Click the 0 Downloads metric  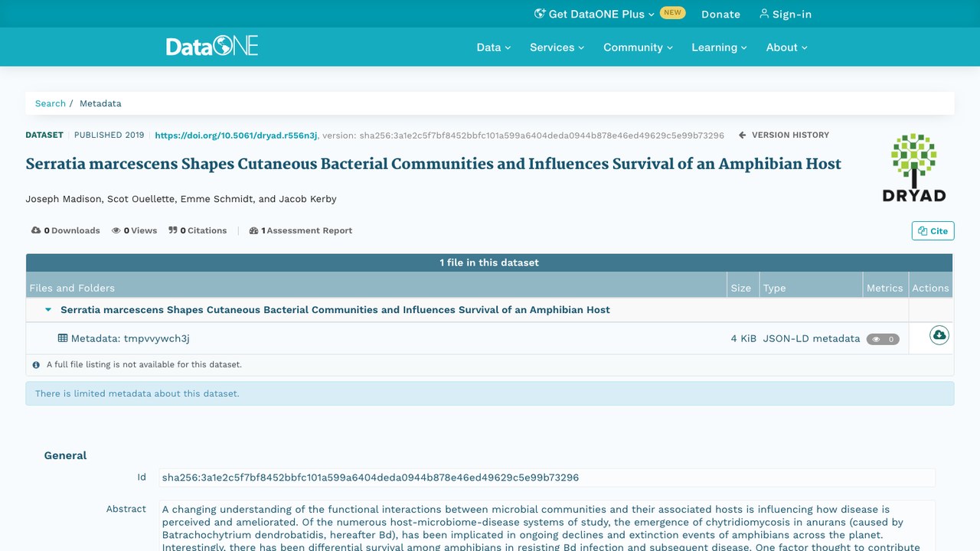click(x=66, y=230)
